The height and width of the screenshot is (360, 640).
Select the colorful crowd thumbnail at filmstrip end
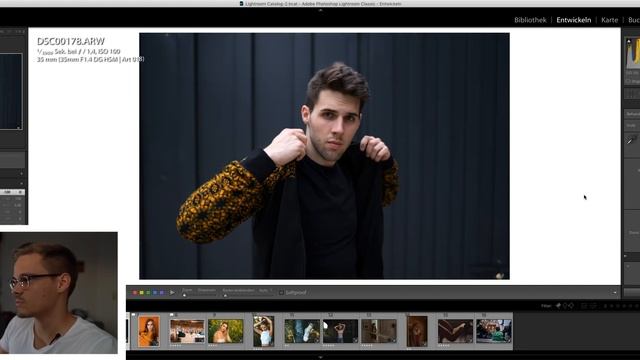click(493, 331)
